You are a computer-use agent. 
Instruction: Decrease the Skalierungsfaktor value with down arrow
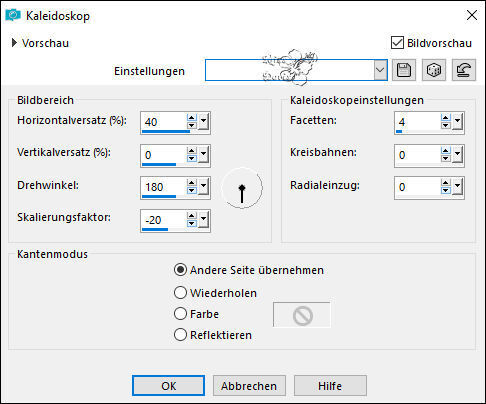(x=191, y=224)
